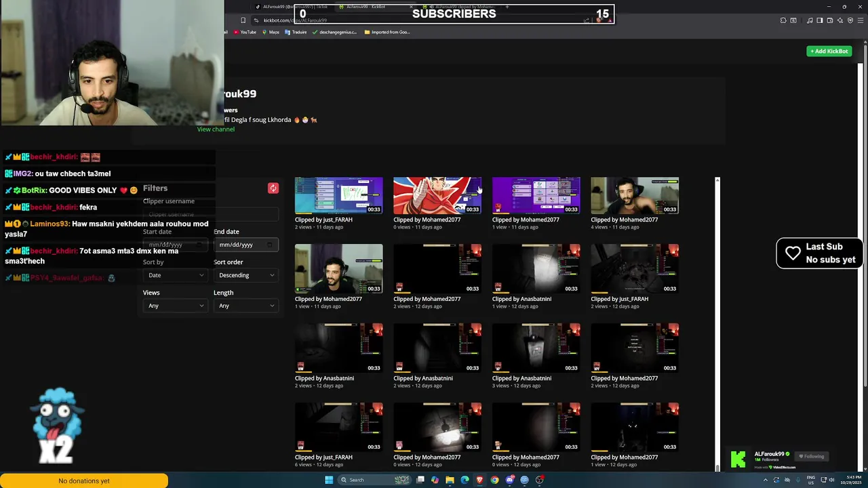
Task: Click the End date field
Action: point(246,245)
